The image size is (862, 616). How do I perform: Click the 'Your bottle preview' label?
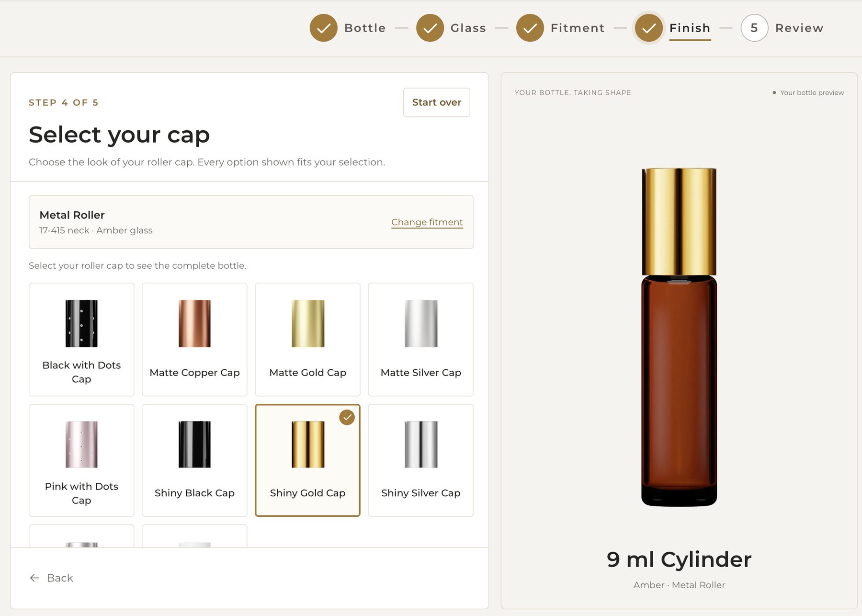[x=812, y=92]
